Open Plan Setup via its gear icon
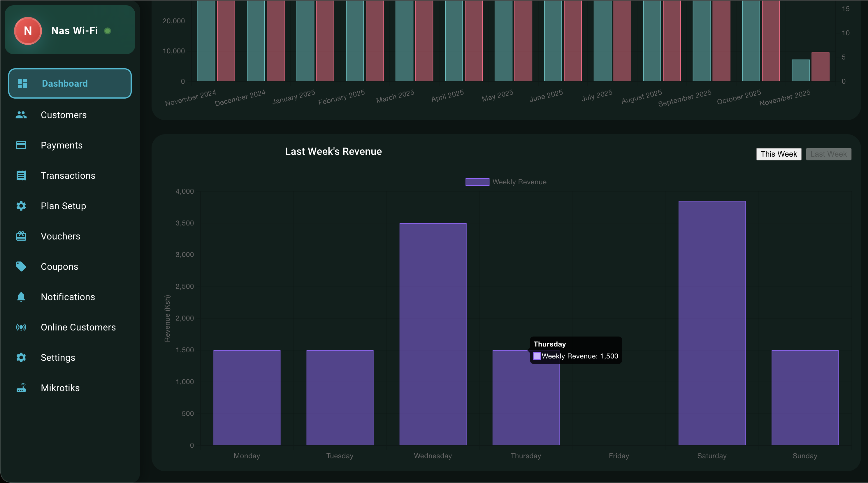The width and height of the screenshot is (868, 483). (21, 206)
